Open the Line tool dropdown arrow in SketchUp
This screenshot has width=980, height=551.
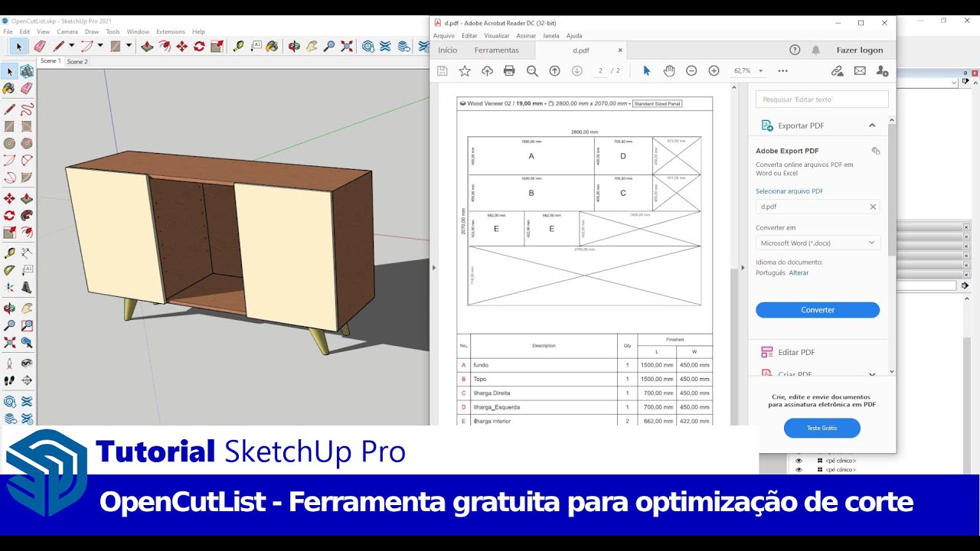(x=71, y=47)
